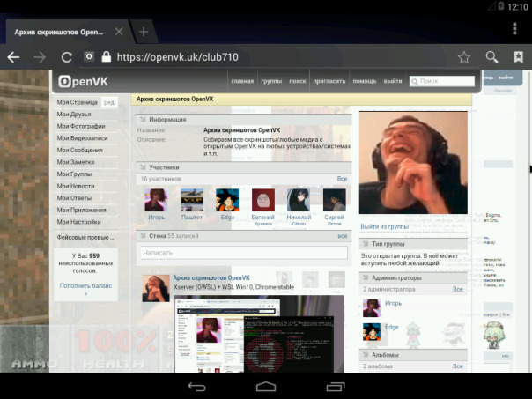Open пригласить in the top menu
The width and height of the screenshot is (532, 399).
[x=329, y=81]
